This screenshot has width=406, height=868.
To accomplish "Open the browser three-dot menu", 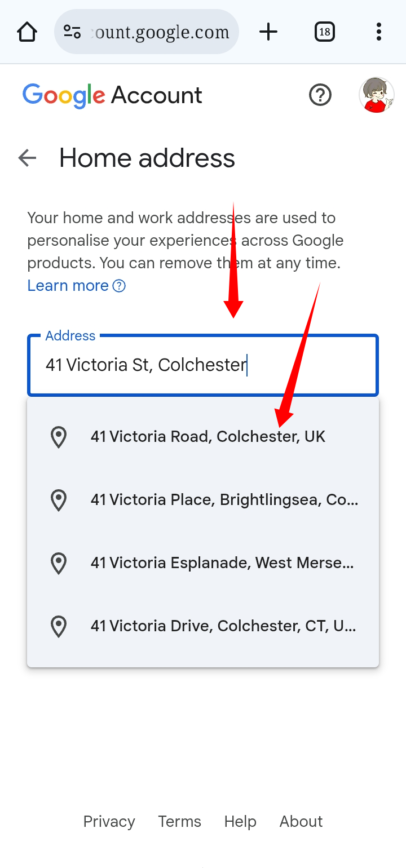I will tap(378, 32).
